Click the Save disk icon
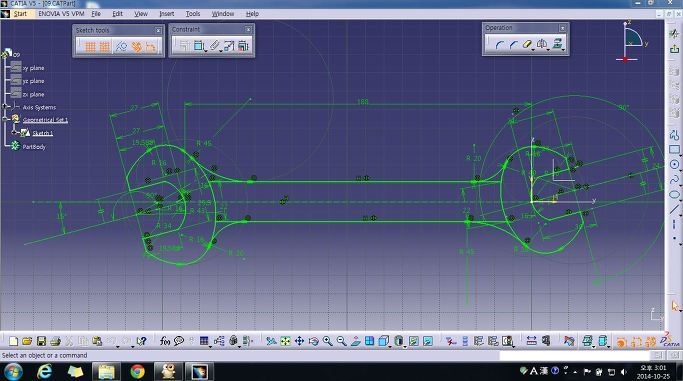683x381 pixels. (41, 341)
